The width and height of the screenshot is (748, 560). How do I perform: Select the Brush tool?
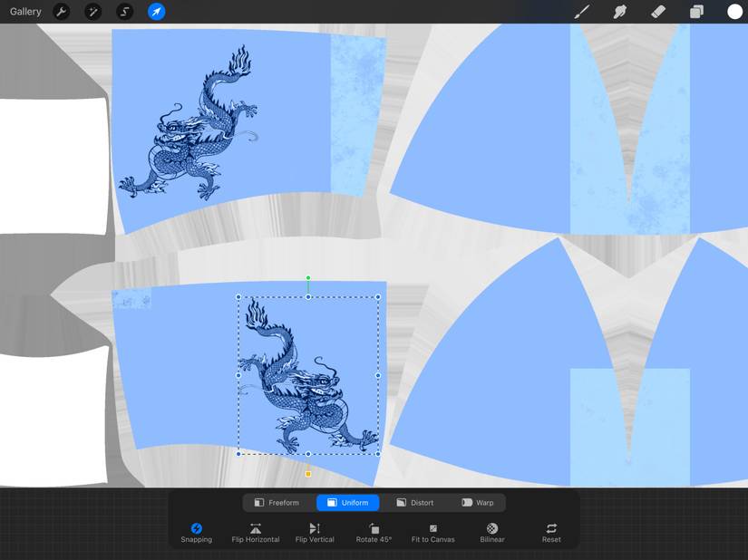click(x=582, y=12)
